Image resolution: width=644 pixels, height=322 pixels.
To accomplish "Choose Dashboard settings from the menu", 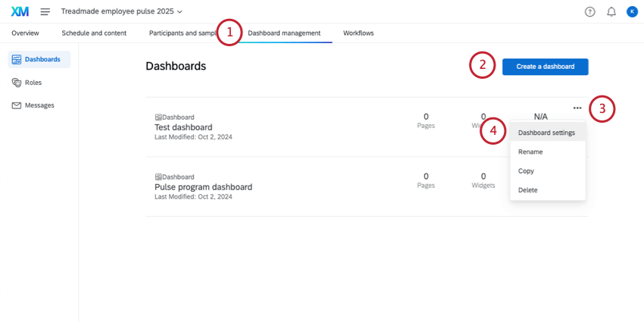I will click(546, 133).
